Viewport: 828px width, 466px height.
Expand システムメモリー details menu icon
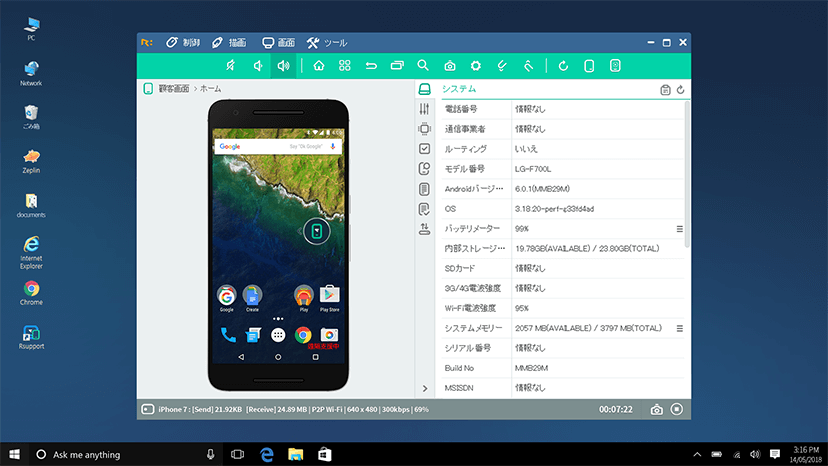680,328
